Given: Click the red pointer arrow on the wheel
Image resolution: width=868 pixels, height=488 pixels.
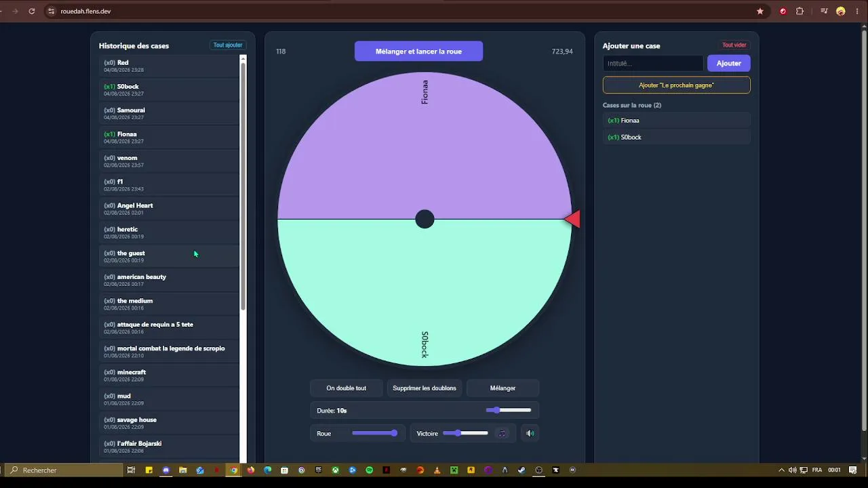Looking at the screenshot, I should pyautogui.click(x=572, y=219).
